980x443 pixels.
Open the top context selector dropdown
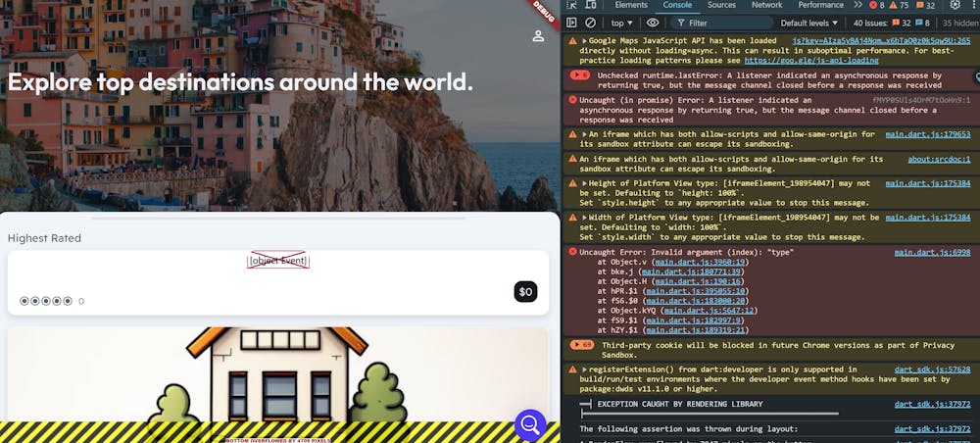[621, 24]
